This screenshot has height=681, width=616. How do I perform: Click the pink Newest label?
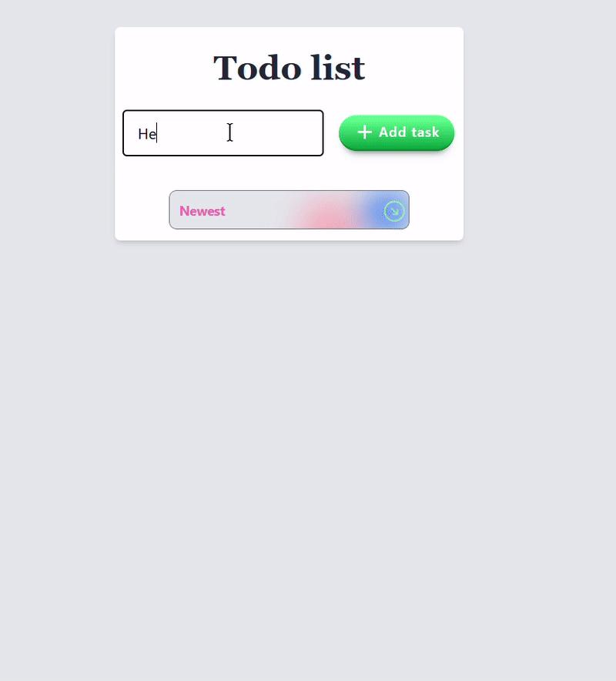(203, 211)
